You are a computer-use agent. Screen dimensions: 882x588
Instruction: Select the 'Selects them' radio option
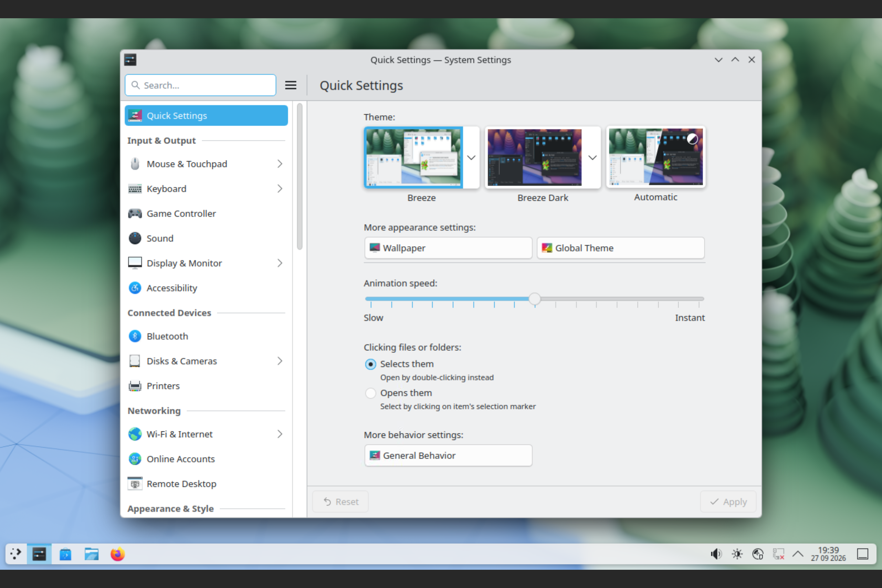point(370,364)
